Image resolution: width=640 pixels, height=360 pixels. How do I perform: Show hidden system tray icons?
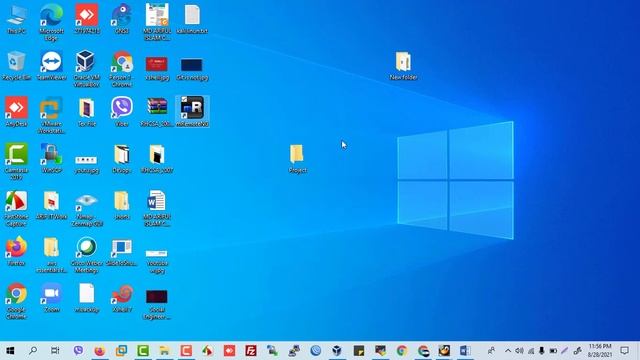(508, 351)
